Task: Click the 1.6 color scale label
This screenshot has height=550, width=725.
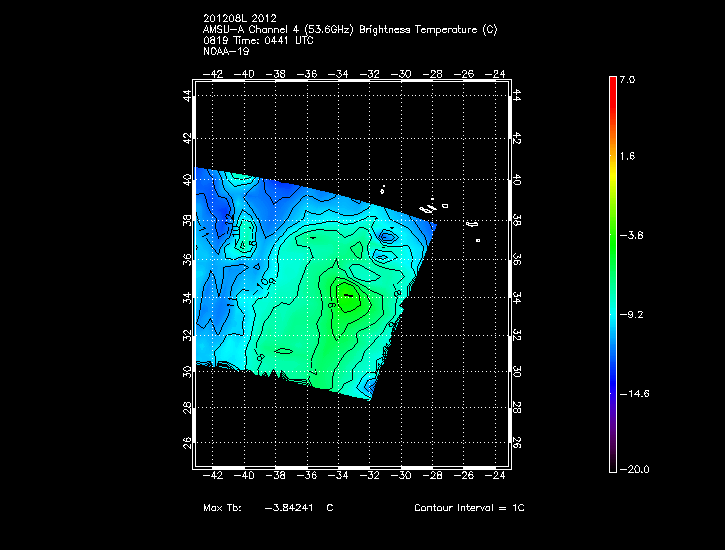Action: pyautogui.click(x=626, y=157)
